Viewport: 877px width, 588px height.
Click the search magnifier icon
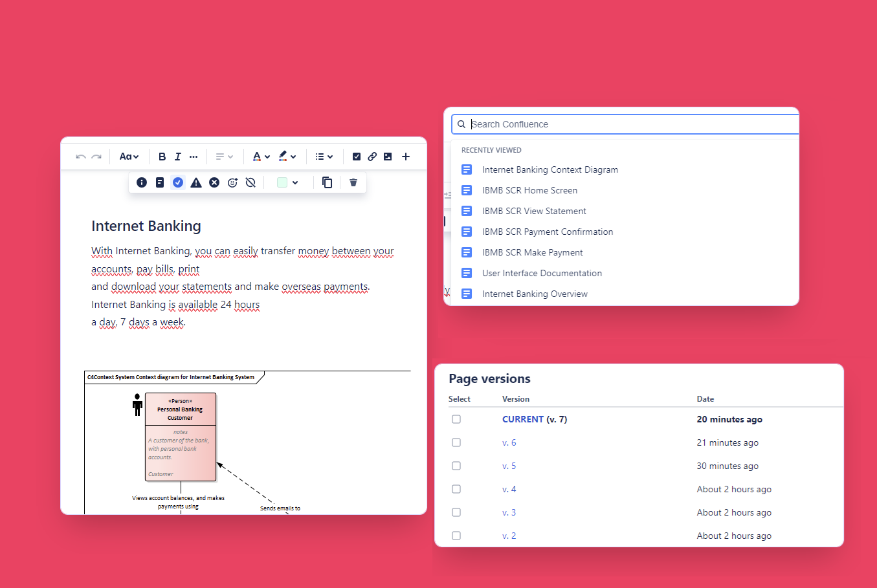pyautogui.click(x=461, y=124)
